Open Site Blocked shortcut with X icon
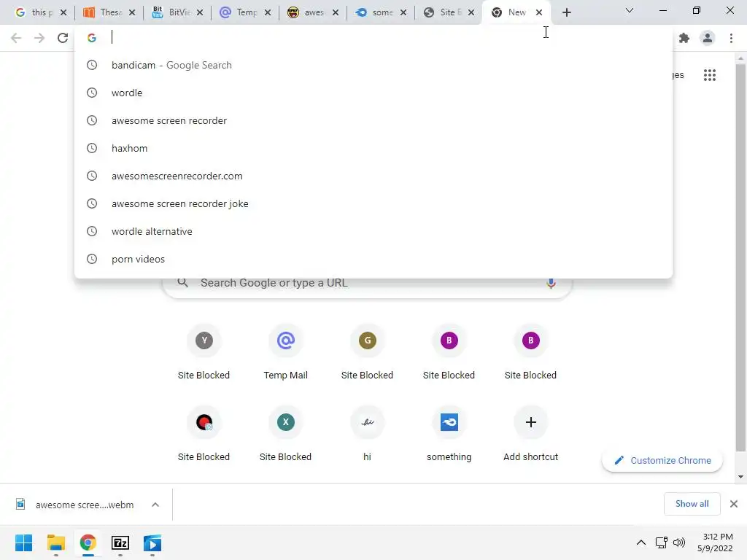 click(285, 435)
